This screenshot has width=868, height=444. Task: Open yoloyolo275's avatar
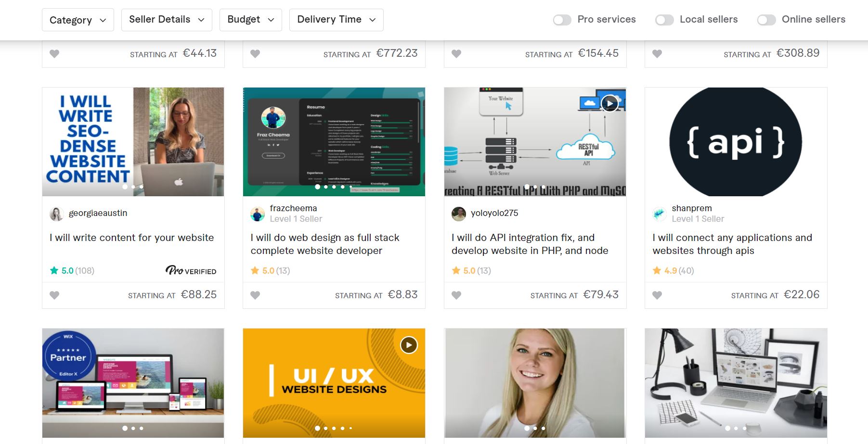coord(459,214)
